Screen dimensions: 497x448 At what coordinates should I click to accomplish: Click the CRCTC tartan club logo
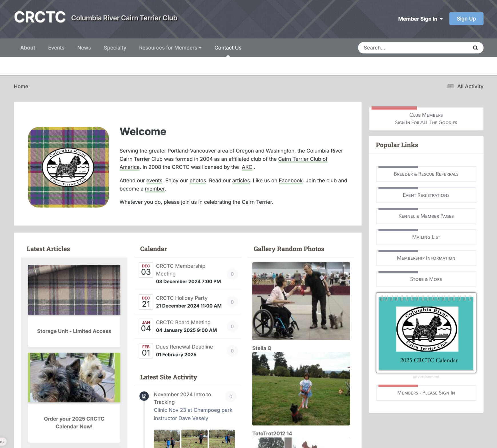click(69, 168)
